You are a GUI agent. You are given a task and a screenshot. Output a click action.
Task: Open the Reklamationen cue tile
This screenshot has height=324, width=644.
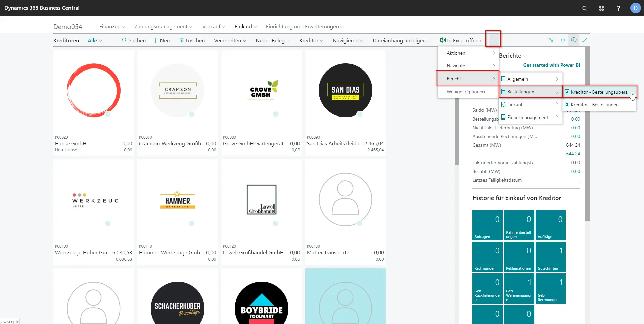tap(519, 257)
